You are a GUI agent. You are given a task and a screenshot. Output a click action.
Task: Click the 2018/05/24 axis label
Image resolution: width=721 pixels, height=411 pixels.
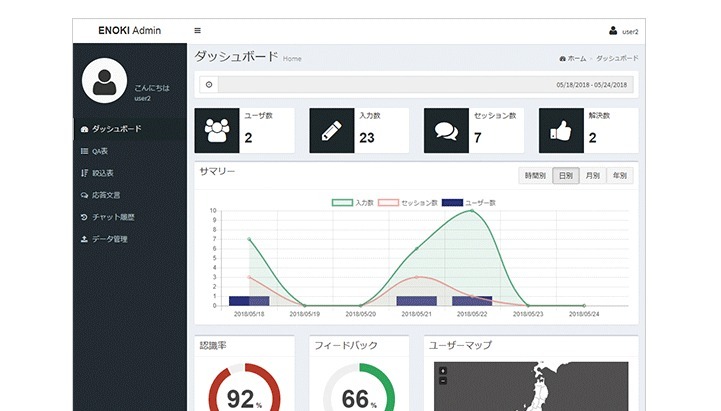pos(584,314)
